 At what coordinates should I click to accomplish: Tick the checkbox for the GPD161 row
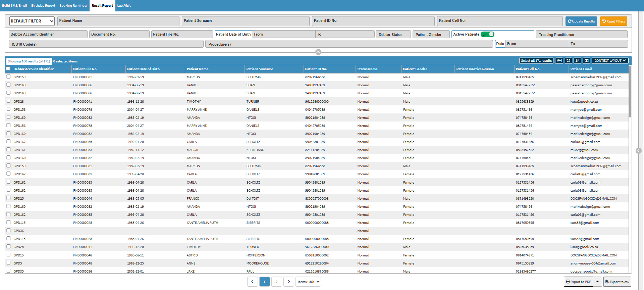click(x=8, y=150)
